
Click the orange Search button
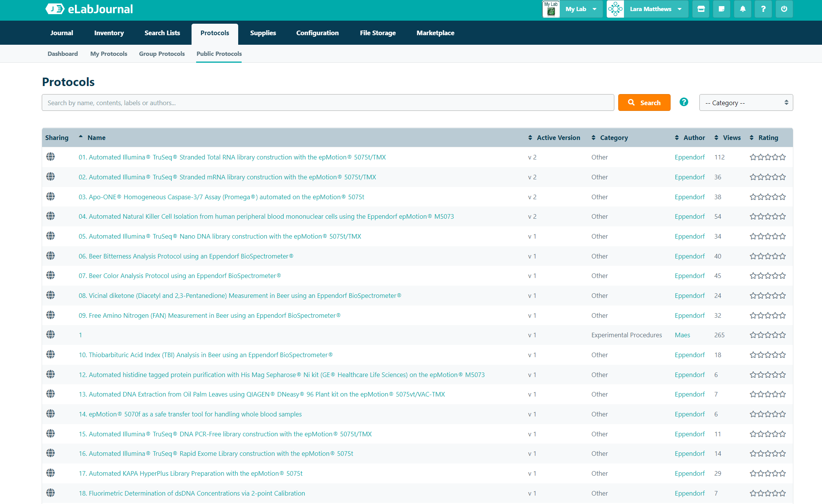[x=644, y=102]
